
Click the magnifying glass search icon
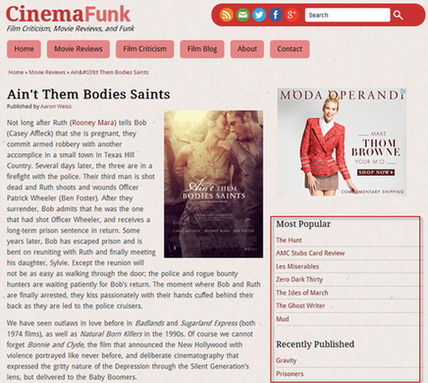tap(398, 15)
